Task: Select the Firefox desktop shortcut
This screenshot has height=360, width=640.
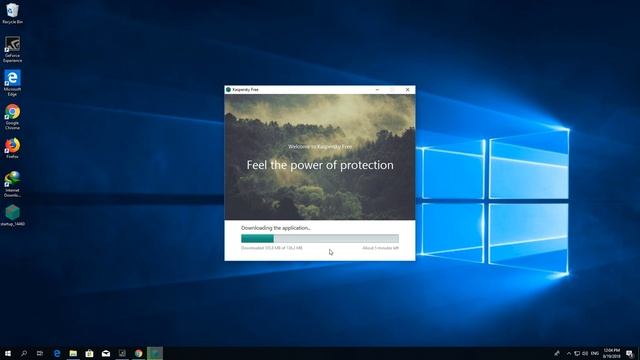Action: [x=12, y=149]
